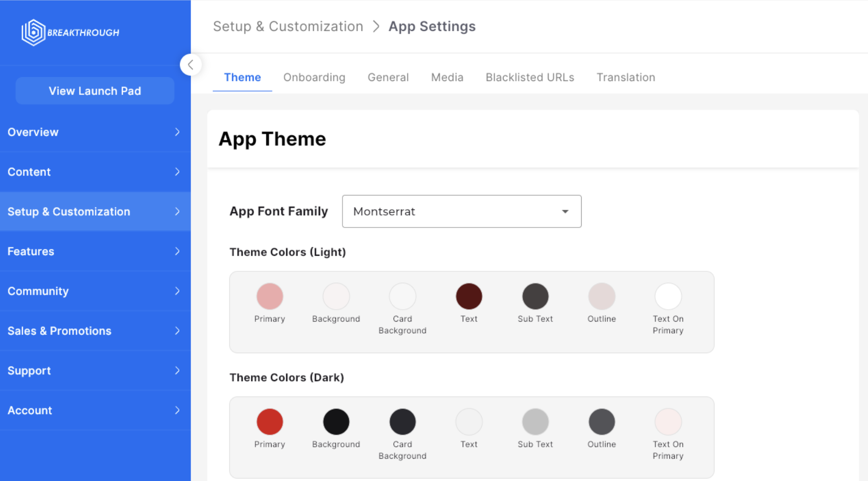Open the App Font Family dropdown

pos(461,211)
